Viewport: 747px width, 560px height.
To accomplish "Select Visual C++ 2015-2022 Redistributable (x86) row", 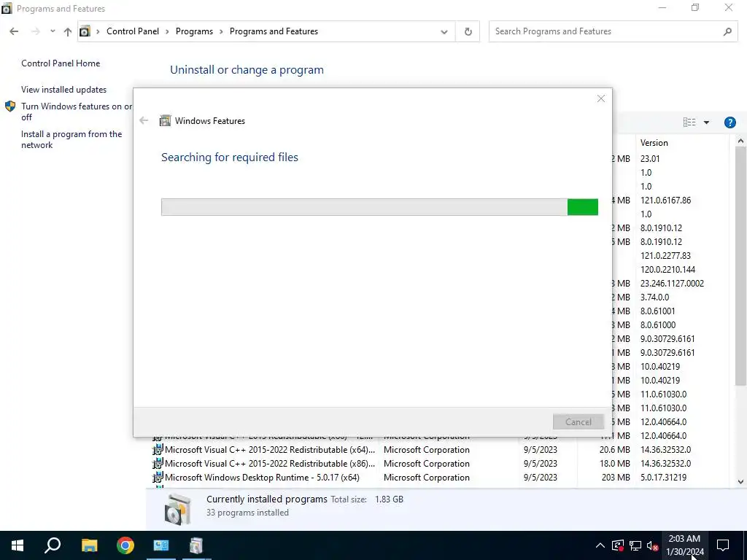I will click(x=438, y=463).
